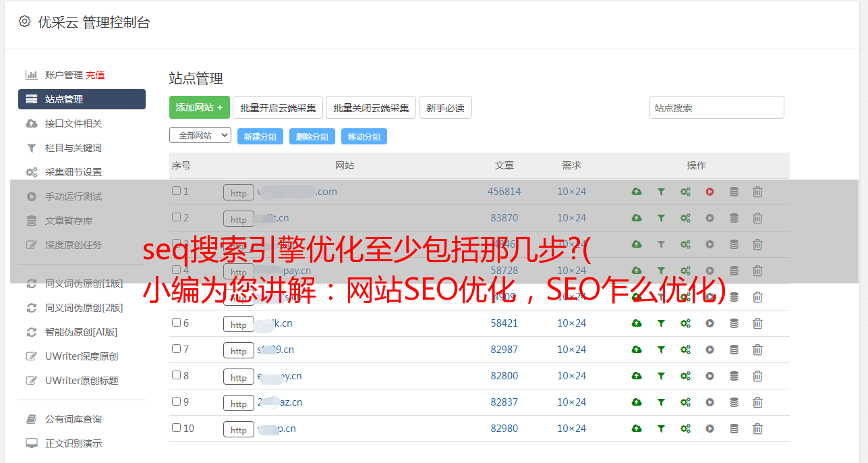Screen dimensions: 868x463
Task: Select the checkbox for row 4
Action: click(x=176, y=270)
